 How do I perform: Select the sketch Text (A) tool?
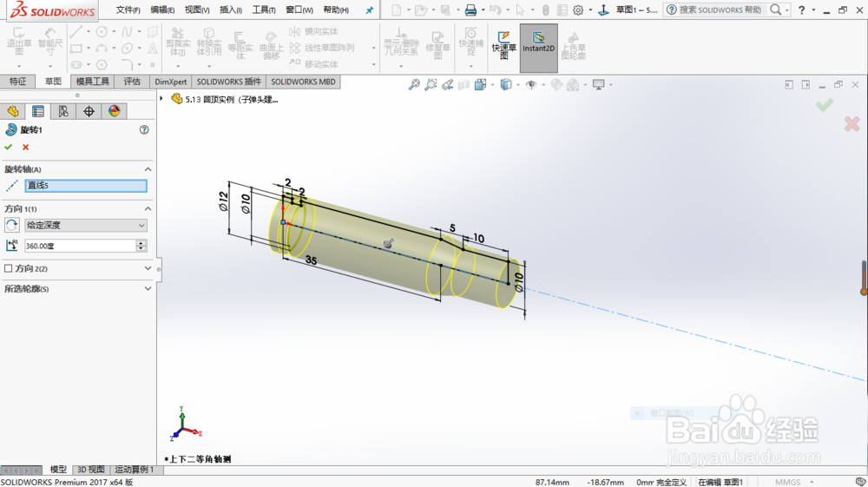(x=152, y=48)
